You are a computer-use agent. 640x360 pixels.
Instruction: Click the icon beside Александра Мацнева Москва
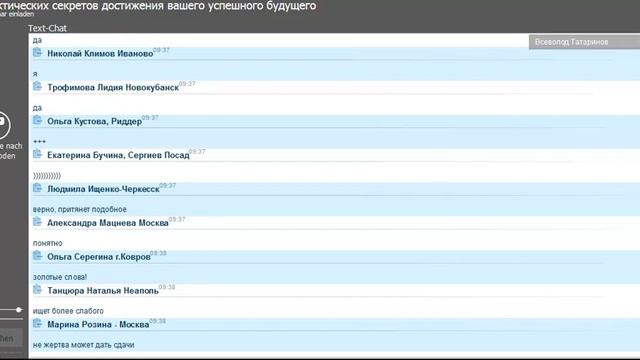[x=38, y=222]
